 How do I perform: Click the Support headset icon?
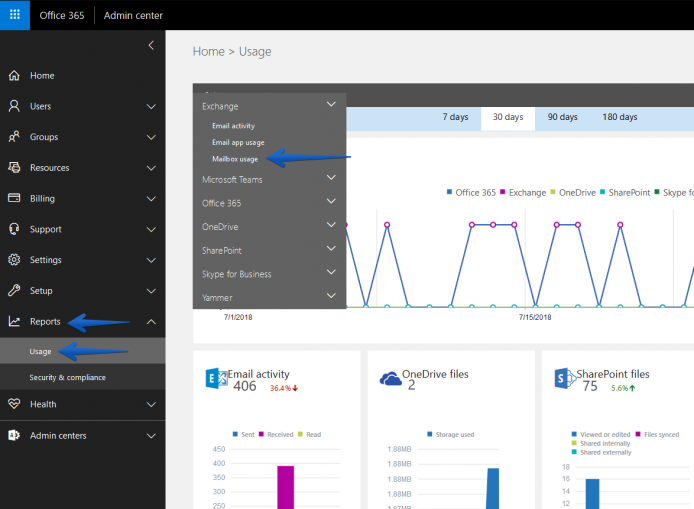click(14, 229)
